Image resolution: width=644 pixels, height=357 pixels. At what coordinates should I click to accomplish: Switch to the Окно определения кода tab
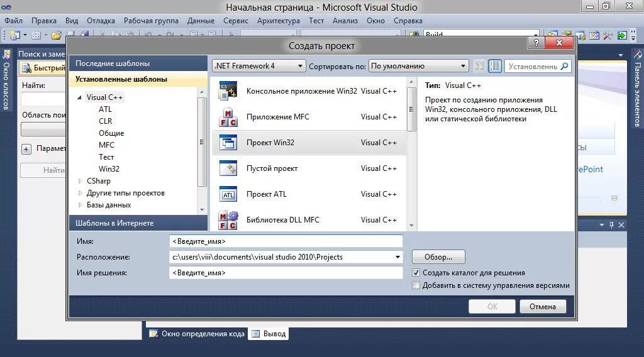pos(197,334)
